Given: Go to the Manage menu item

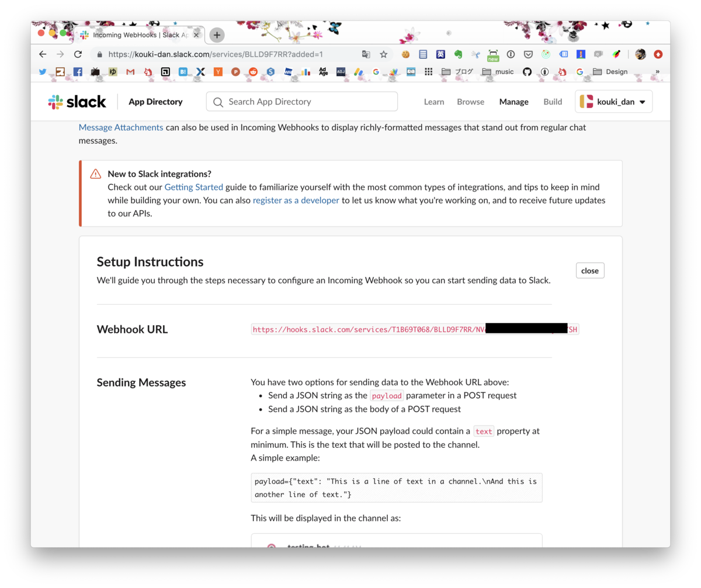Looking at the screenshot, I should (x=514, y=102).
